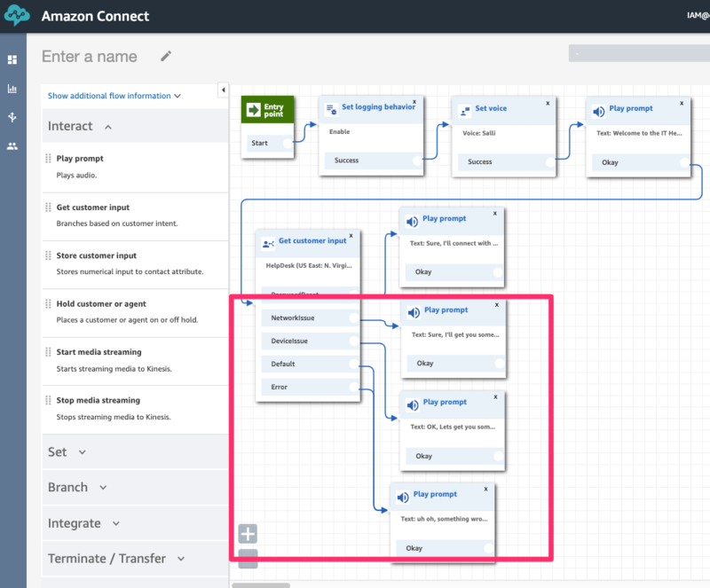
Task: Grab the Start media streaming drag handle
Action: pos(48,352)
